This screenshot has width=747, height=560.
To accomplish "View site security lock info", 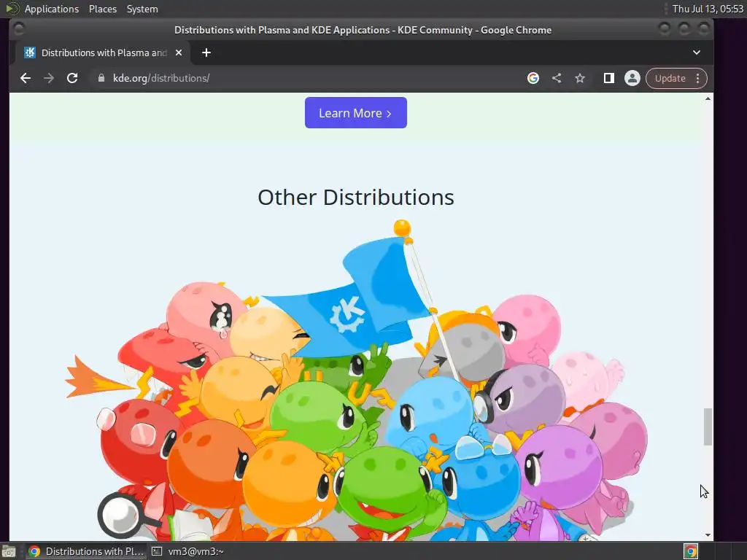I will [101, 78].
